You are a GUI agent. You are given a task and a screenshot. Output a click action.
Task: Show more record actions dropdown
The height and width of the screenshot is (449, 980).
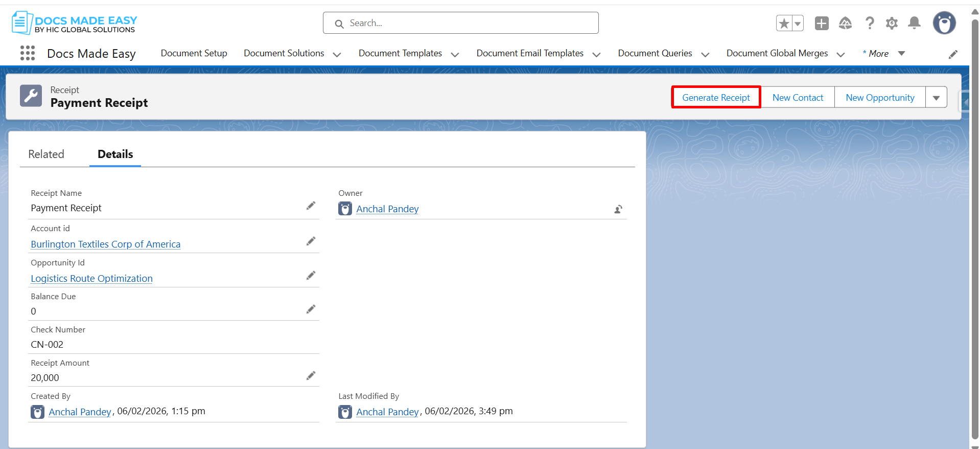936,98
